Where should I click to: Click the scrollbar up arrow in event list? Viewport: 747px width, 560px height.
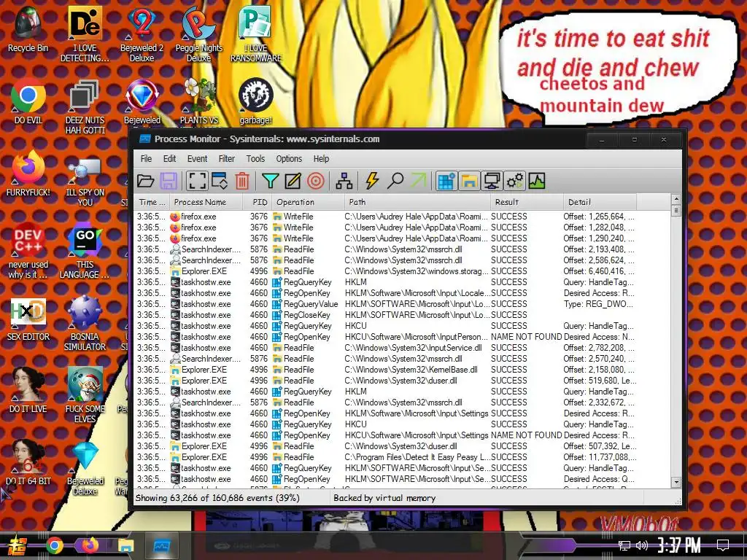coord(676,198)
